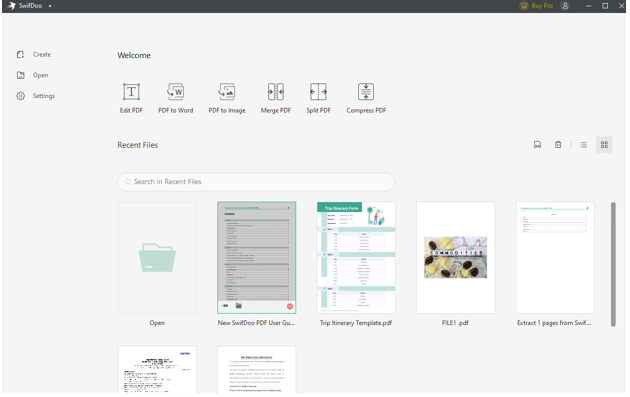The height and width of the screenshot is (397, 630).
Task: Switch recent files to grid view
Action: pos(604,145)
